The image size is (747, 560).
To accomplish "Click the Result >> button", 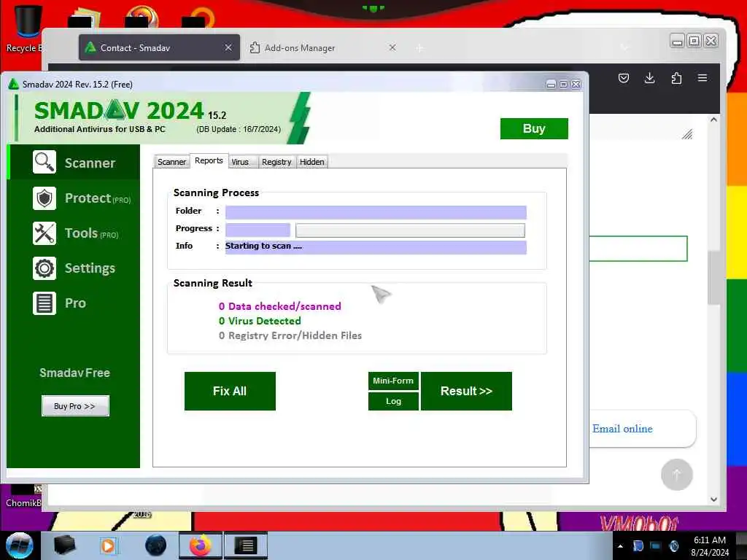I will [466, 391].
